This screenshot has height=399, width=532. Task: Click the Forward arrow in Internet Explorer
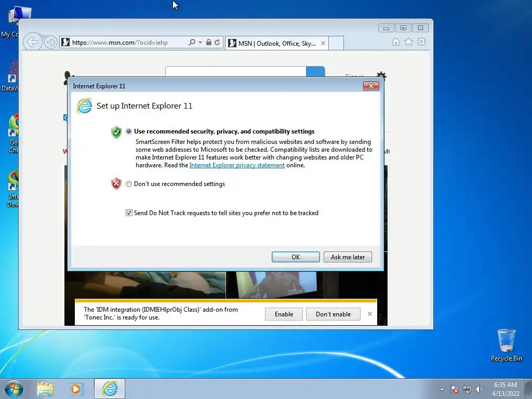pyautogui.click(x=50, y=42)
